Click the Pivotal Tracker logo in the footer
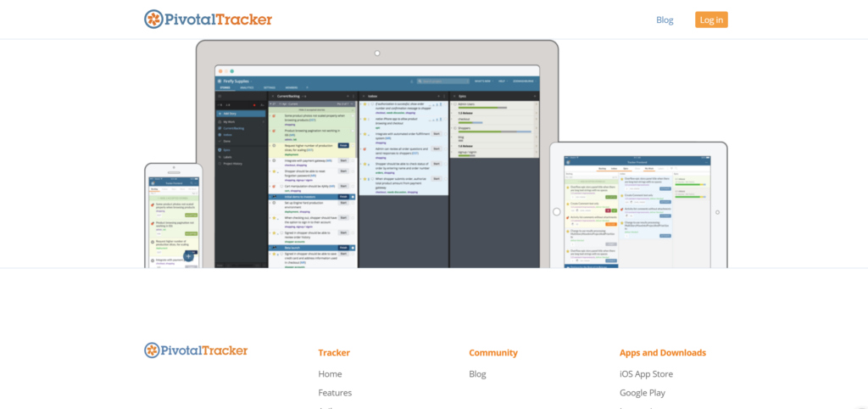The height and width of the screenshot is (409, 868). coord(196,350)
